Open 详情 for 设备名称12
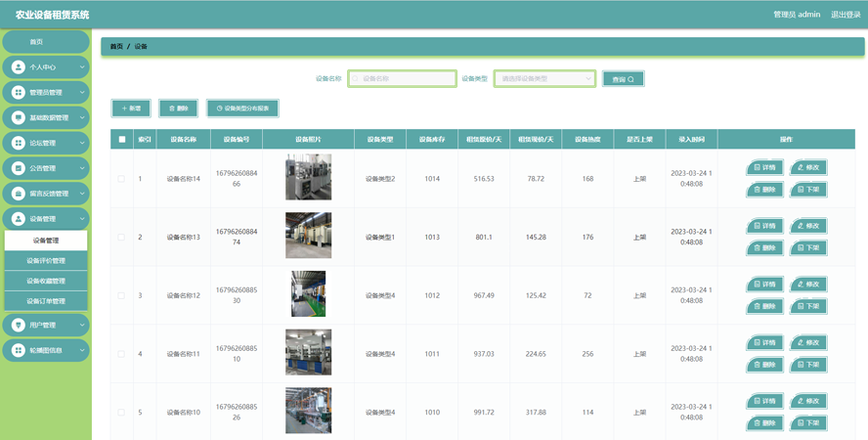 click(x=764, y=284)
